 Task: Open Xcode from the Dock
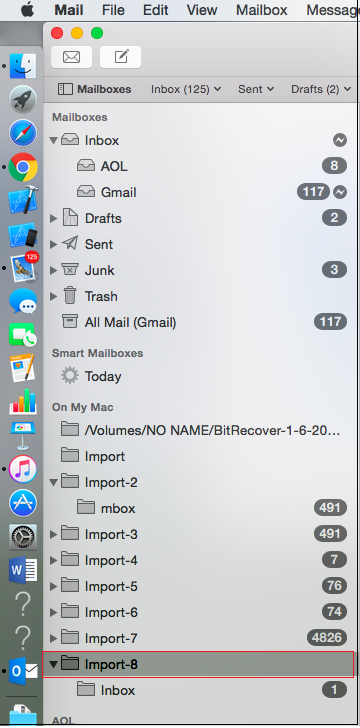23,200
